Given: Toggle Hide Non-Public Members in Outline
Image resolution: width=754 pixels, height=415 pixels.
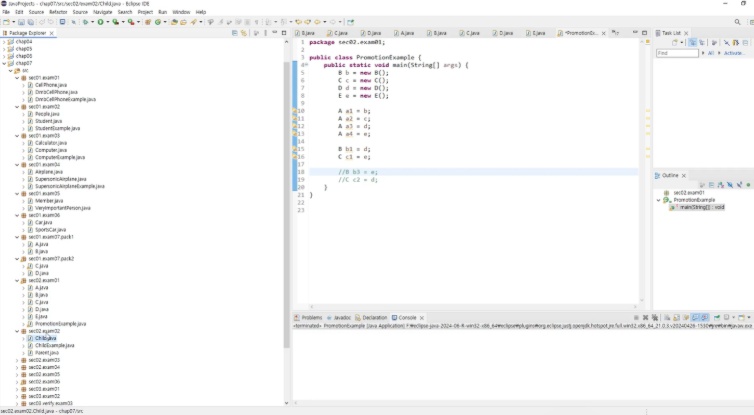Looking at the screenshot, I should 748,185.
